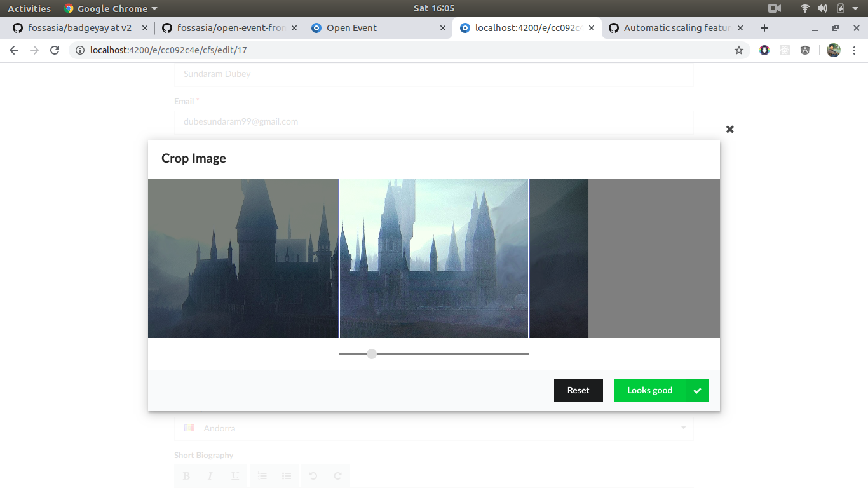This screenshot has height=488, width=868.
Task: Close the active localhost:4200 tab
Action: 592,28
